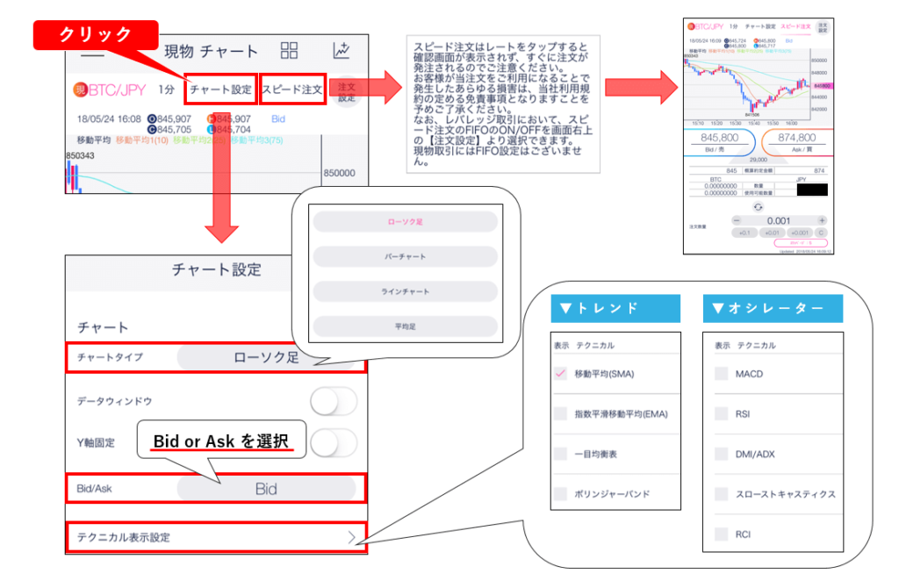
Task: Tap the round 注文設定 button in left panel
Action: (347, 92)
